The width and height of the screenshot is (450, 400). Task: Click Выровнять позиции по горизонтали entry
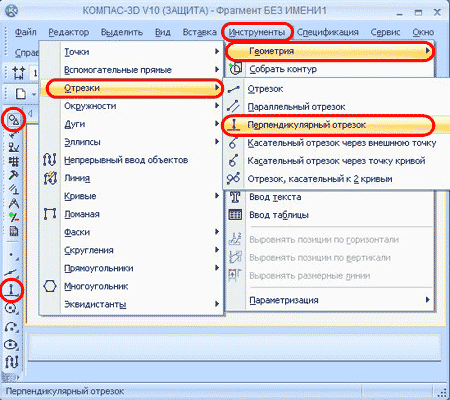coord(330,240)
